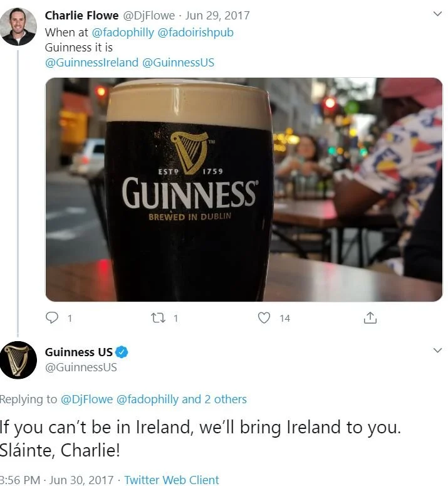Image resolution: width=448 pixels, height=486 pixels.
Task: Open Charlie Flowe's profile avatar
Action: [x=18, y=27]
